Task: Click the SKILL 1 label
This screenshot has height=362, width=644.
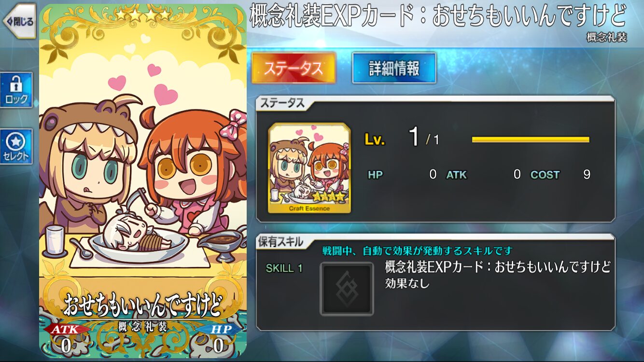Action: 284,269
